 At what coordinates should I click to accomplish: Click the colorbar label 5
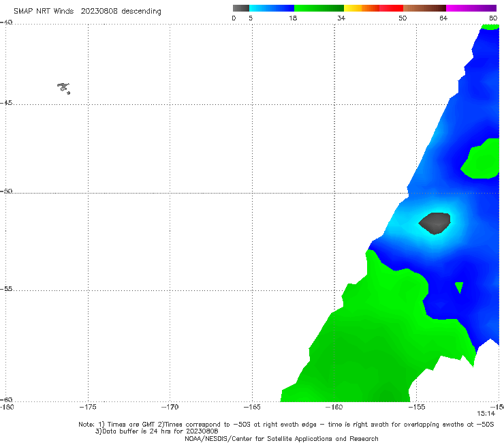pos(251,18)
